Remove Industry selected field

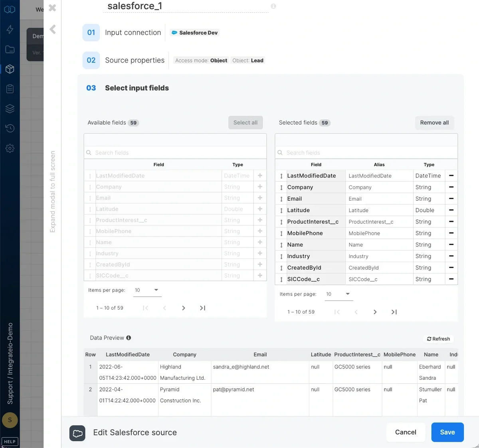451,256
